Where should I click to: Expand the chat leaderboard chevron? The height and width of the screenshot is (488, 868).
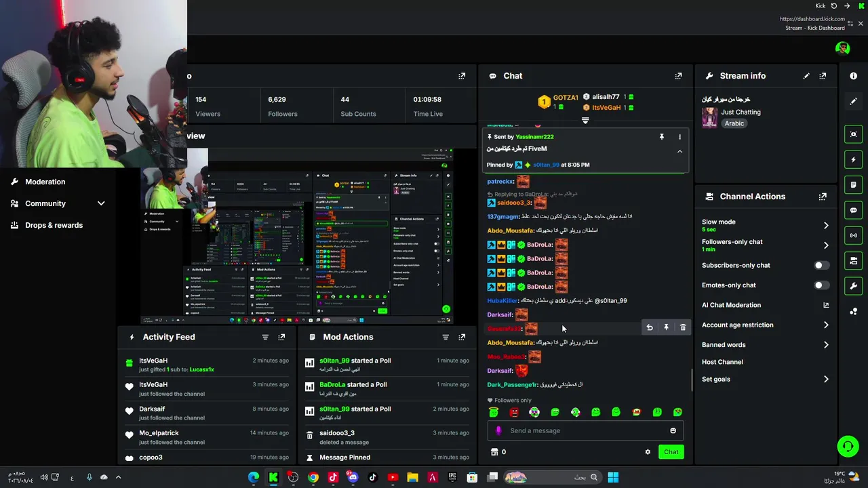pos(585,121)
